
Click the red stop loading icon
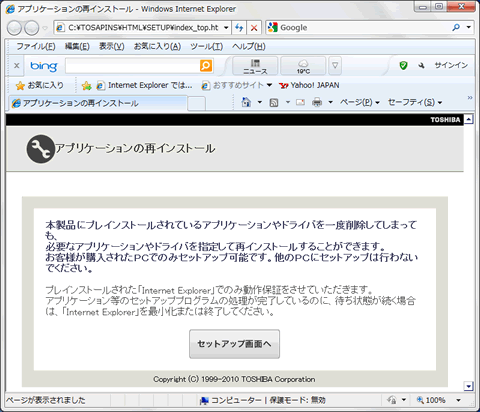tap(254, 28)
